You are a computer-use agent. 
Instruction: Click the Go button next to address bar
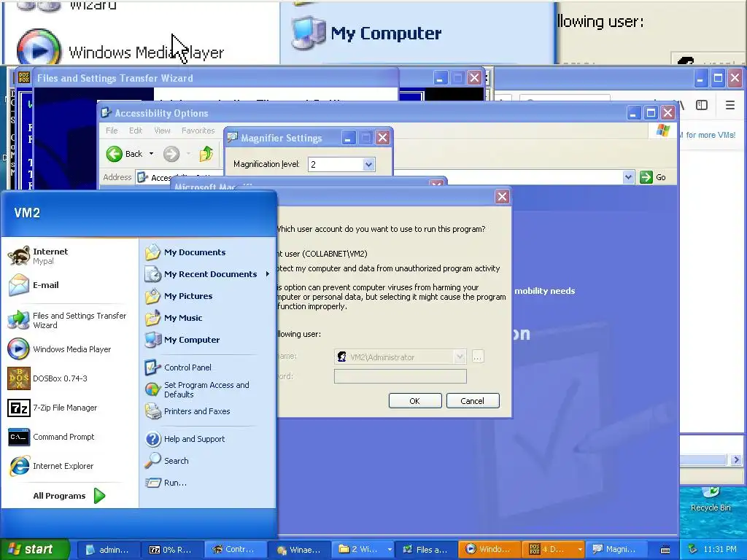(653, 177)
